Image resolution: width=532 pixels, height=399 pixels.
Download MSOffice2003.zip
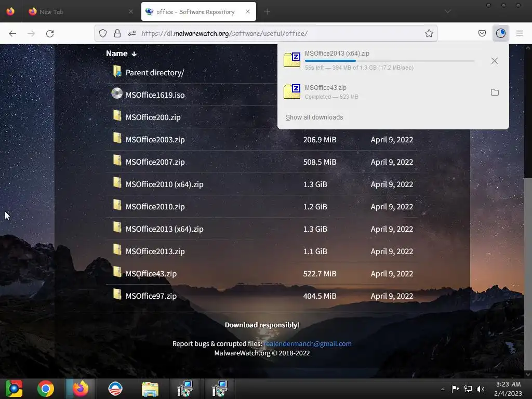[x=155, y=139]
